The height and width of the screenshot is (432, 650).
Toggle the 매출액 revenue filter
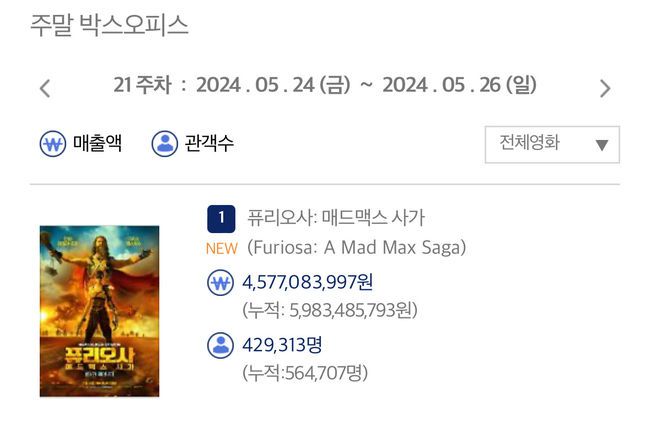(80, 144)
